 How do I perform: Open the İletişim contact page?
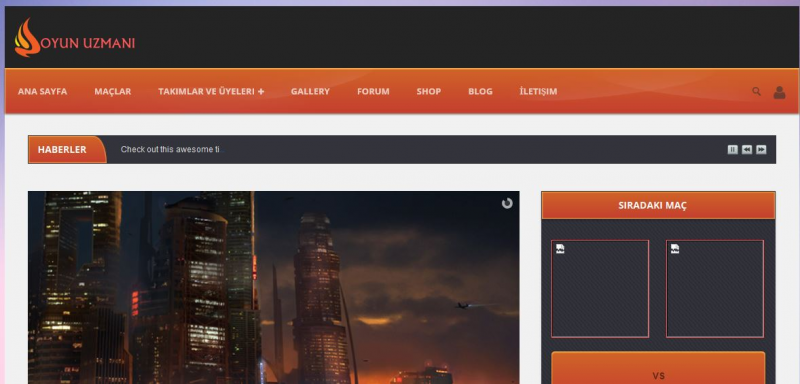point(538,91)
